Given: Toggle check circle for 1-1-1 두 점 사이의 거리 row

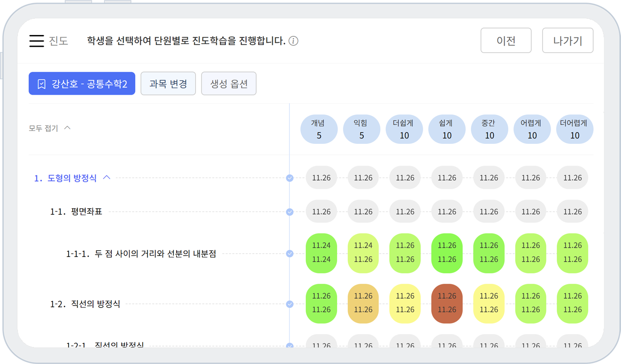Looking at the screenshot, I should [x=290, y=253].
